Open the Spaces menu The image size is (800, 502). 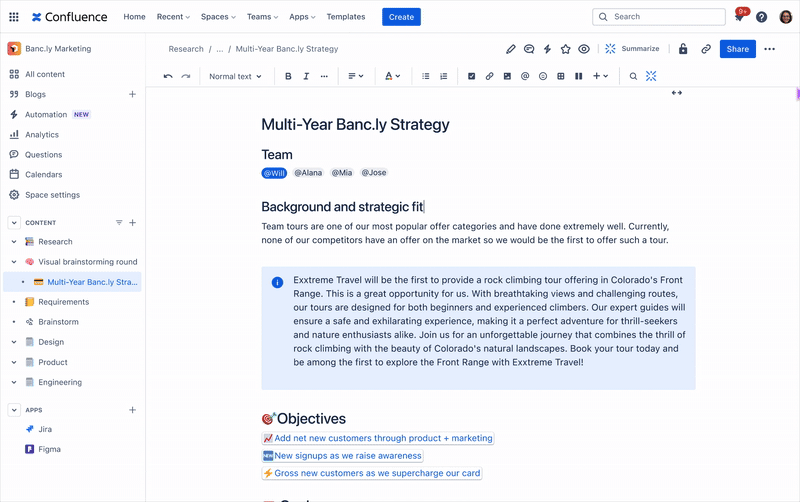[x=218, y=17]
